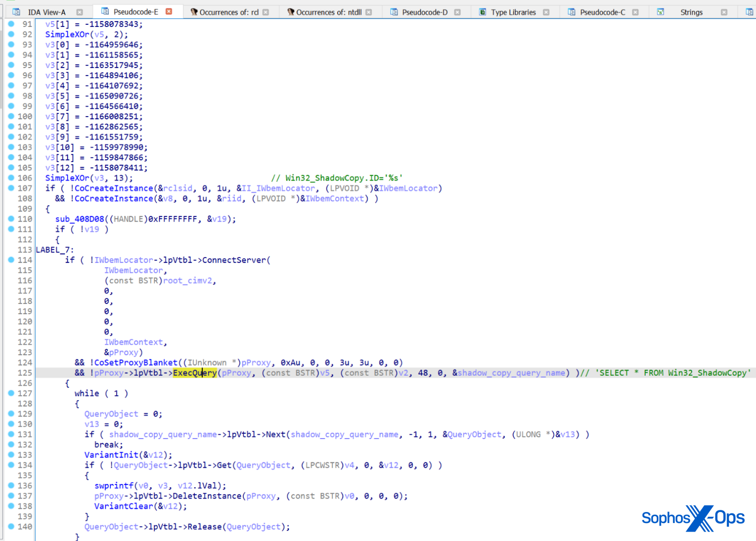
Task: Click the Type Libraries tab icon
Action: tap(483, 12)
